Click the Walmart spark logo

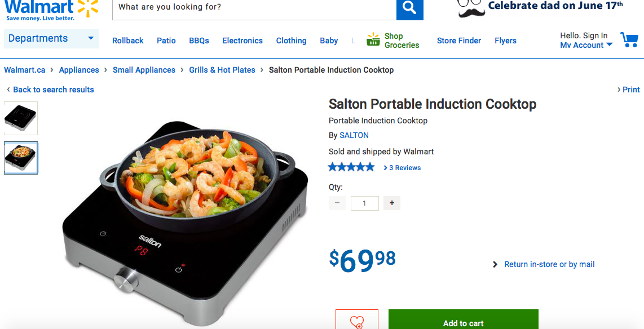[x=88, y=7]
